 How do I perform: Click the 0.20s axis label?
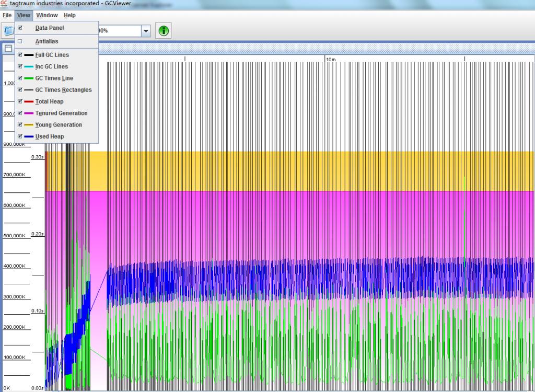(38, 234)
